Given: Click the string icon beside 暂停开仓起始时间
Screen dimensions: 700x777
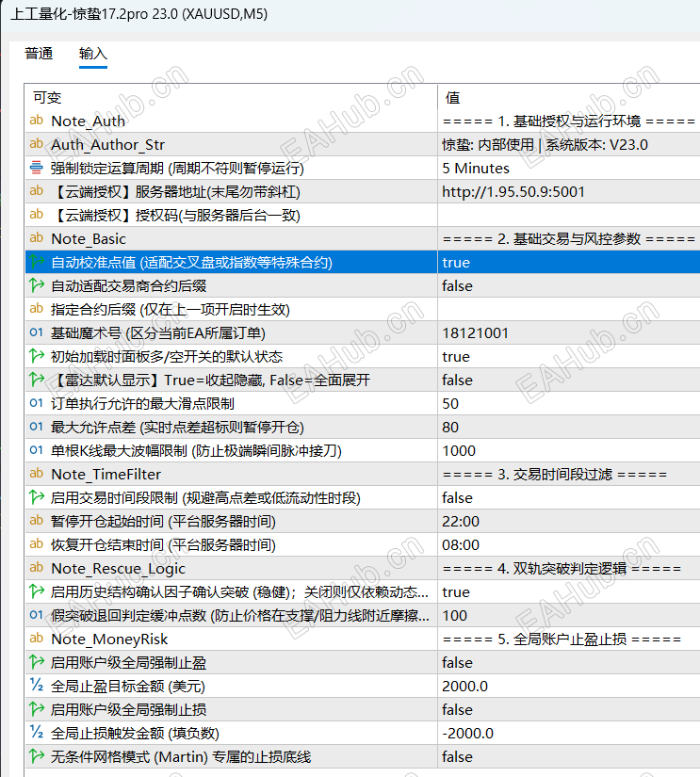Looking at the screenshot, I should pyautogui.click(x=36, y=521).
